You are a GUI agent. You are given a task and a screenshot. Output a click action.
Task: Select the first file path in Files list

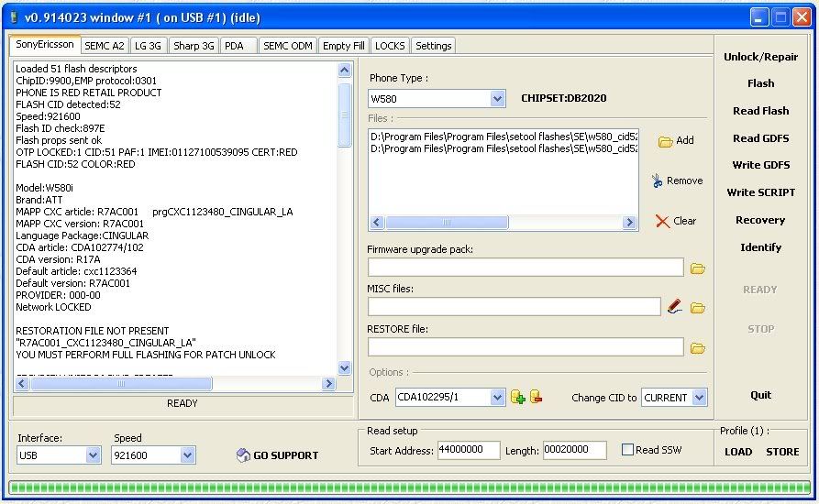pyautogui.click(x=504, y=137)
